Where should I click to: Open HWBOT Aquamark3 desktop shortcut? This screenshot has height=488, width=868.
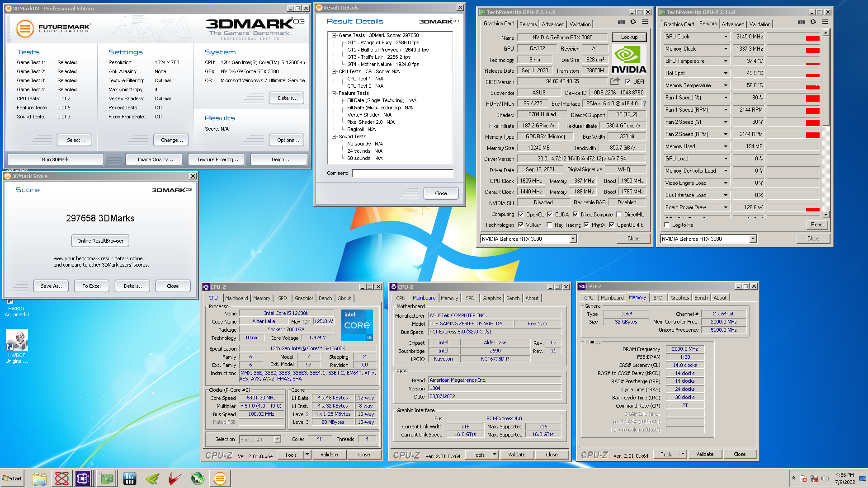coord(17,309)
